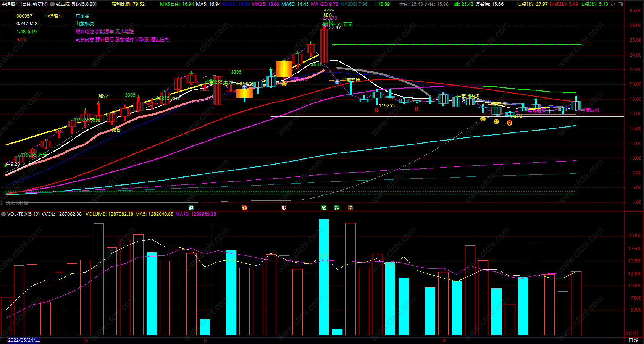Click the red B signal left of 119255
The width and height of the screenshot is (644, 344).
click(377, 110)
